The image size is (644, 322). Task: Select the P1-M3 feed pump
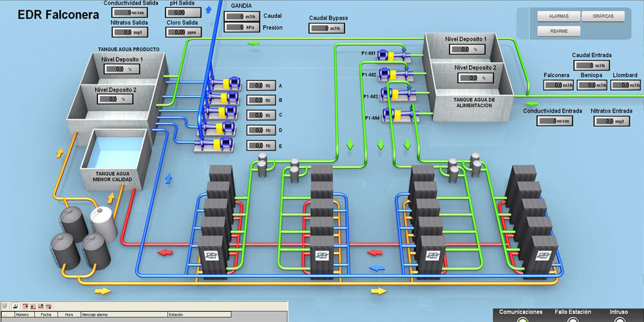394,94
